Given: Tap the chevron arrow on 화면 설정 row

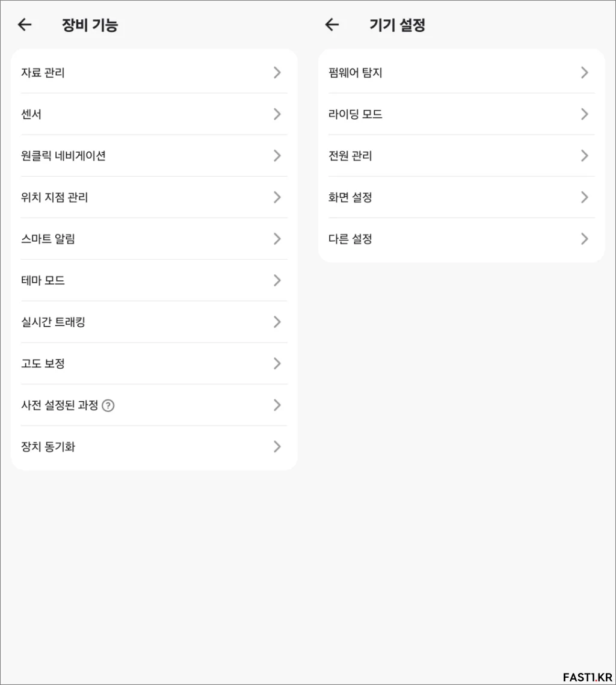Looking at the screenshot, I should (x=585, y=197).
